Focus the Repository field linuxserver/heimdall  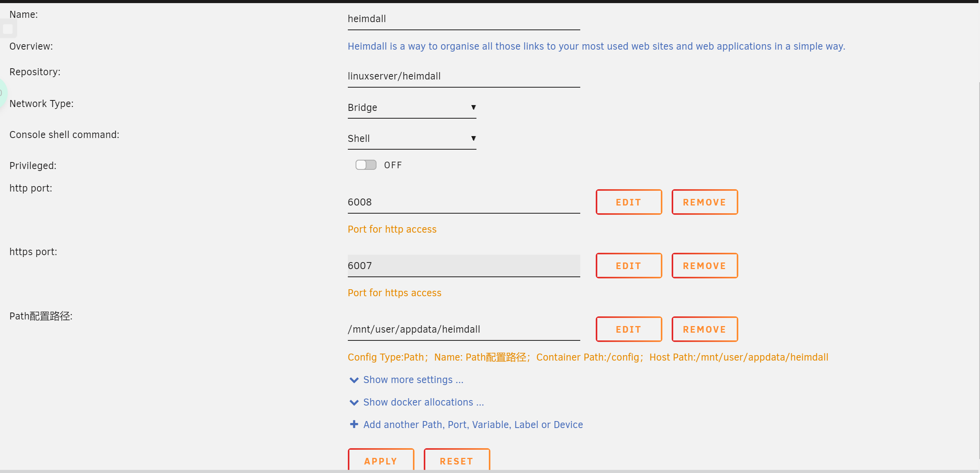click(464, 76)
